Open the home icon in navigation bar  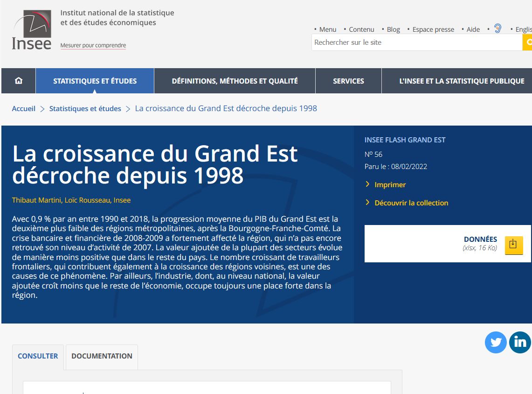point(19,80)
